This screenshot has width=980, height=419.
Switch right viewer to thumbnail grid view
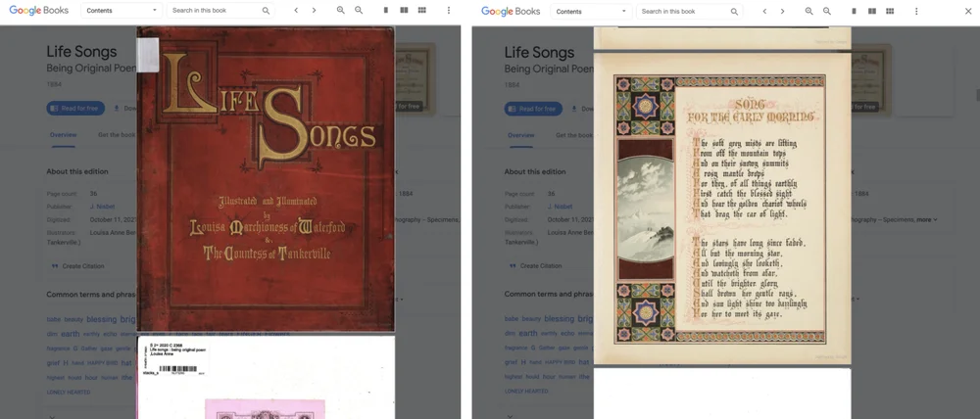click(x=890, y=11)
